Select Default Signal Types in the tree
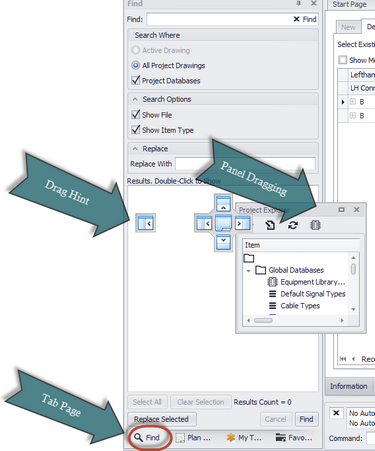 click(x=307, y=294)
